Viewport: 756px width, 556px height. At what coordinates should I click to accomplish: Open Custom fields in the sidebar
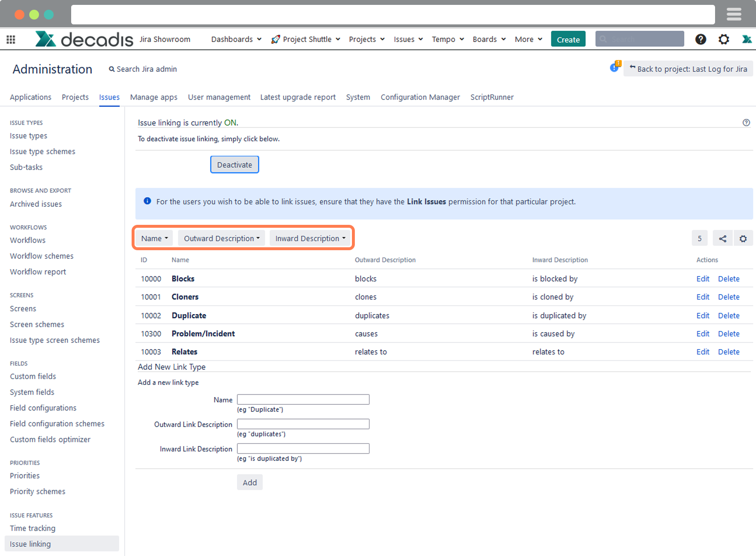pyautogui.click(x=33, y=377)
